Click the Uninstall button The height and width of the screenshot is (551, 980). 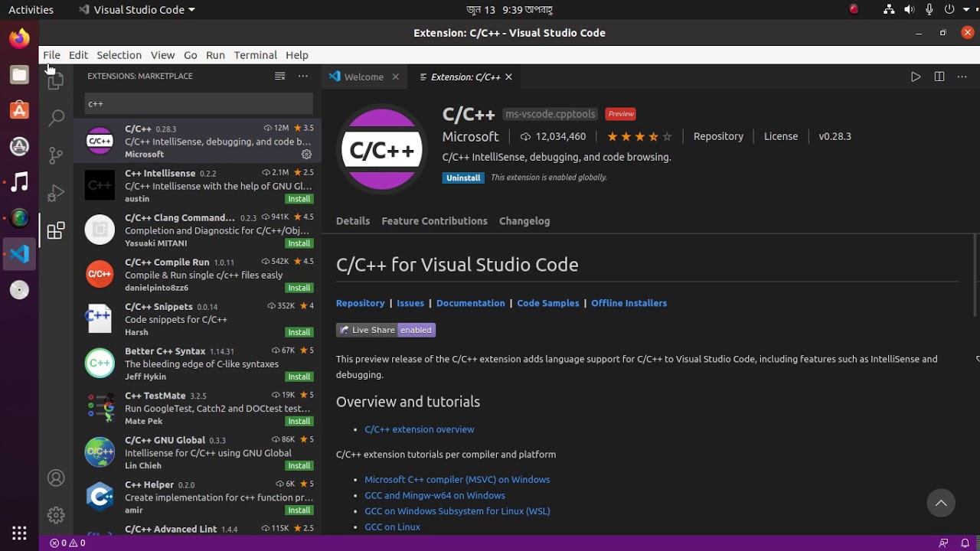[463, 178]
